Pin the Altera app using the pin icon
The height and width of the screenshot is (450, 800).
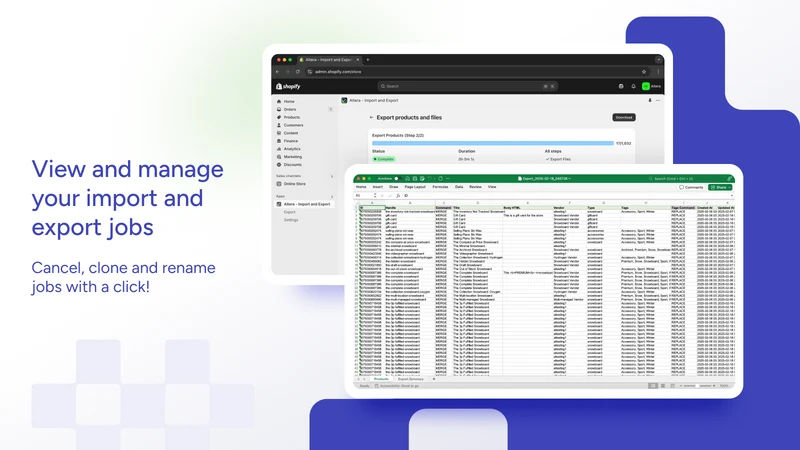[x=649, y=101]
